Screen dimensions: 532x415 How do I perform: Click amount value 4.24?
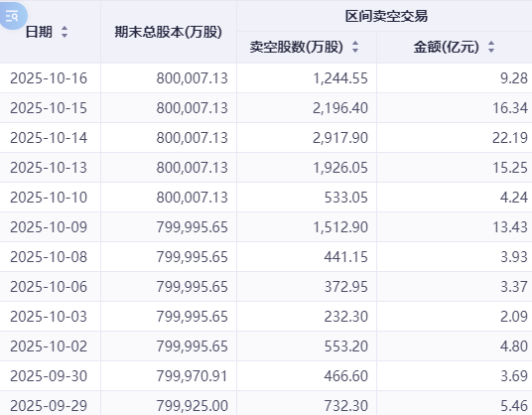[x=514, y=198]
